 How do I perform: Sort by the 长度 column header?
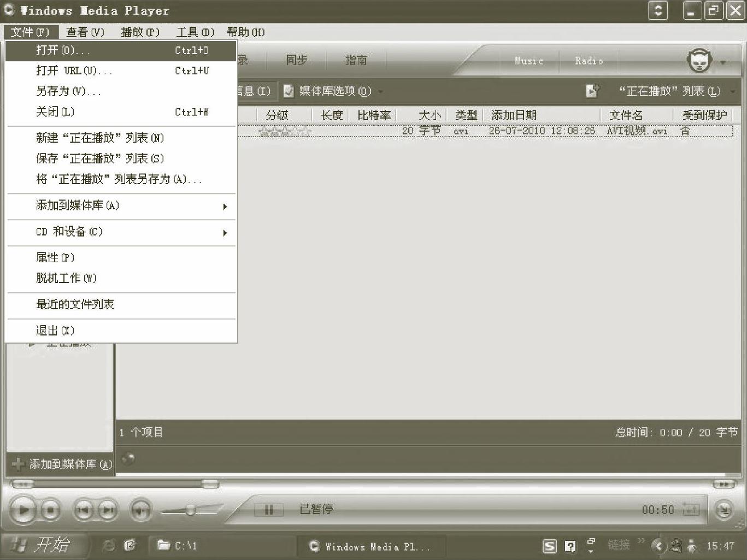tap(332, 115)
